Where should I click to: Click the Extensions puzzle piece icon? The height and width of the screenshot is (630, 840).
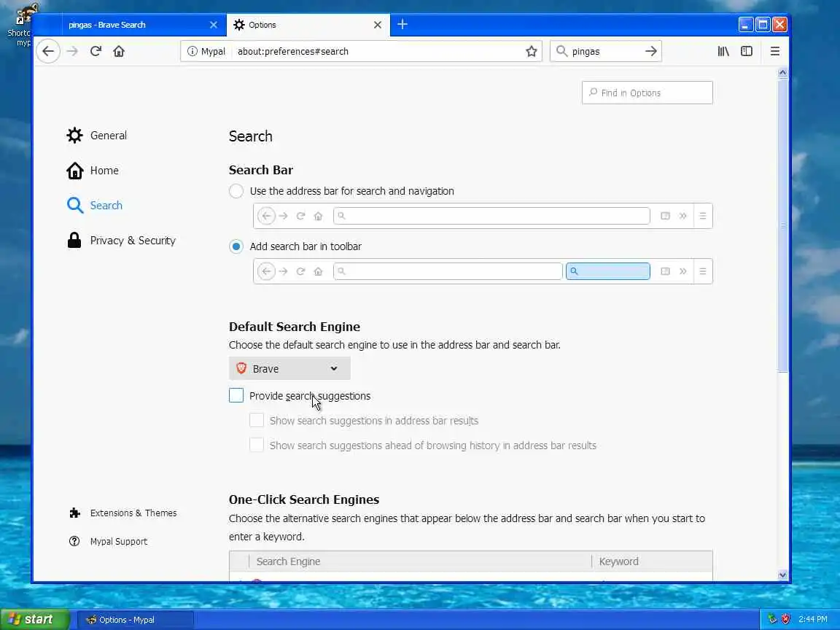click(x=74, y=513)
